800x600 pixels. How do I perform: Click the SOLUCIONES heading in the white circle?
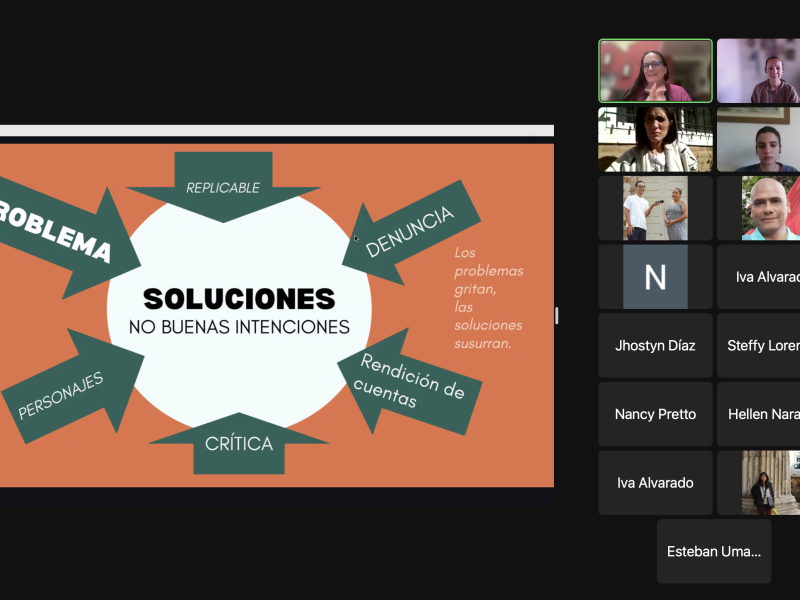pyautogui.click(x=238, y=298)
